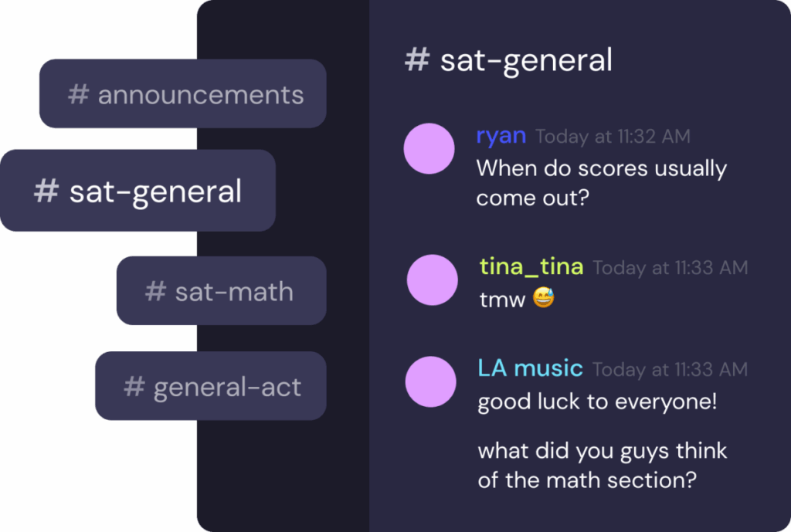Open tina_tina's username link
791x532 pixels.
point(531,266)
